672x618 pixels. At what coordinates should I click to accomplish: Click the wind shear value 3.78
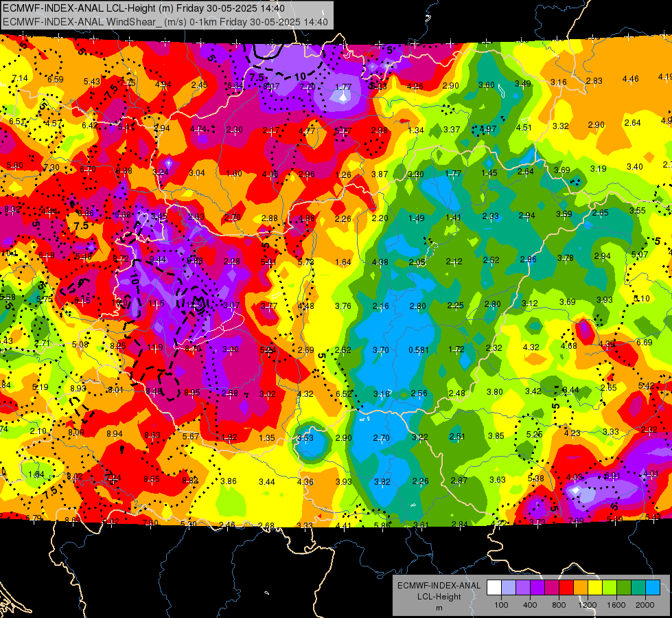(566, 257)
